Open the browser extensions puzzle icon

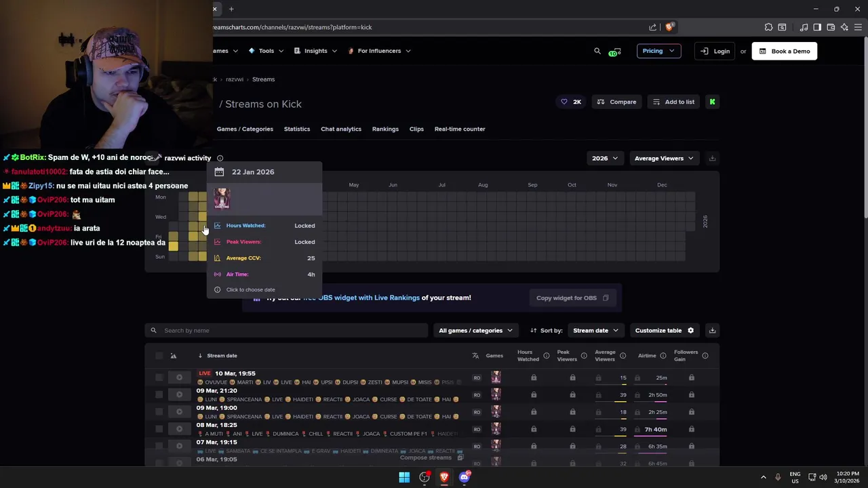pyautogui.click(x=768, y=27)
